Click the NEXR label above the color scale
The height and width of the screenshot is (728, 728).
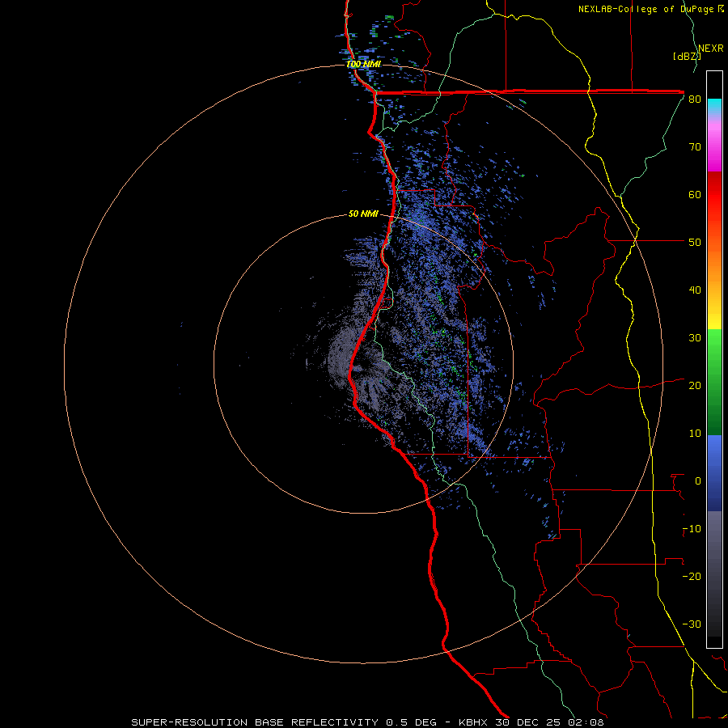point(711,49)
